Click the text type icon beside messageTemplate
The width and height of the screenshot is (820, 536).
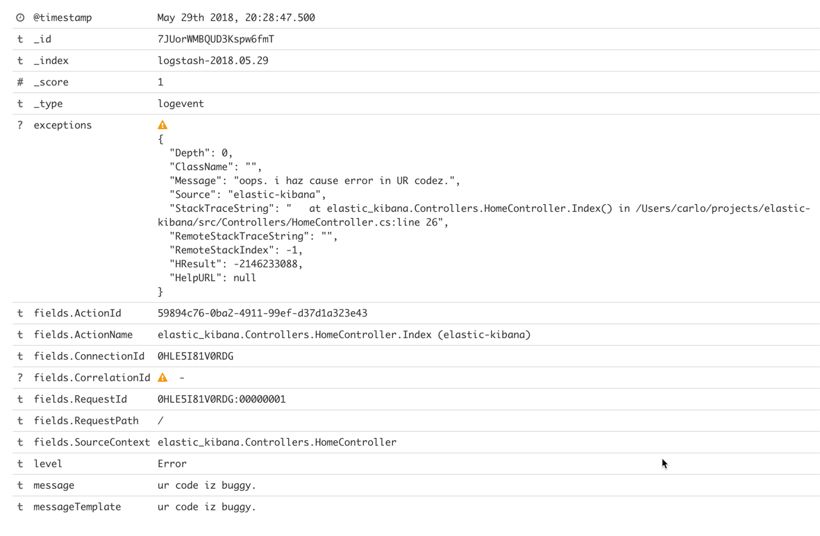pos(20,507)
